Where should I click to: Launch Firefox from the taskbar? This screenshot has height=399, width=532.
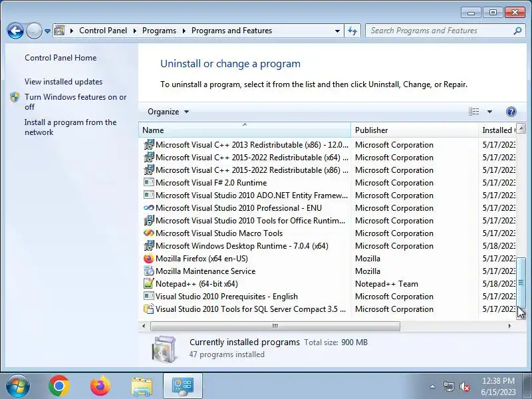100,386
